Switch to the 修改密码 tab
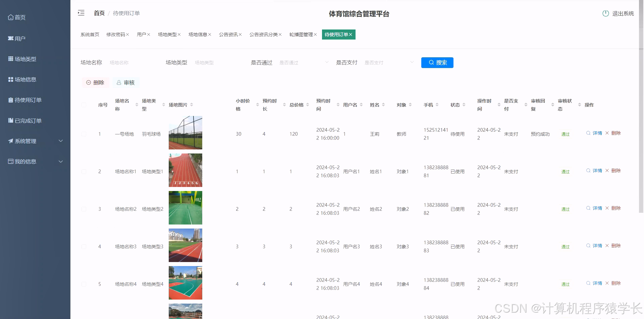Viewport: 644px width, 319px height. 115,35
